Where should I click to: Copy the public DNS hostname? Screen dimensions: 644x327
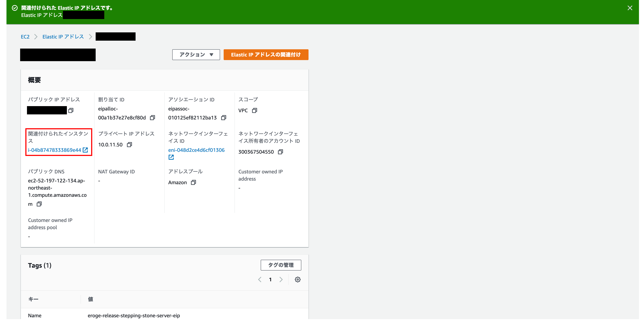(39, 204)
